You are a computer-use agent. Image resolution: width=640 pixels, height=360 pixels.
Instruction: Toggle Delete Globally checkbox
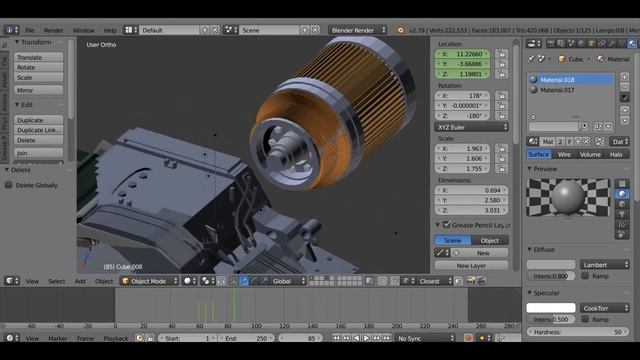point(8,185)
